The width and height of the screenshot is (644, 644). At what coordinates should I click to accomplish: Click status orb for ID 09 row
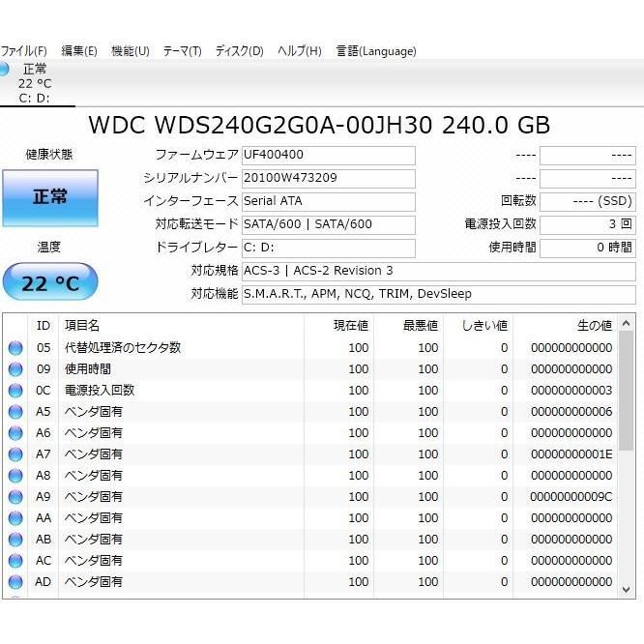15,369
